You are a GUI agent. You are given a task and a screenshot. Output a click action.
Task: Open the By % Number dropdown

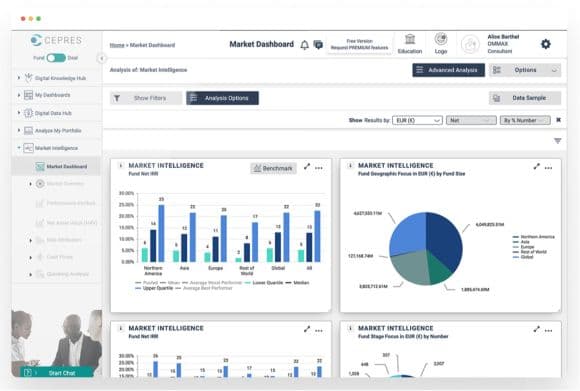pos(525,120)
